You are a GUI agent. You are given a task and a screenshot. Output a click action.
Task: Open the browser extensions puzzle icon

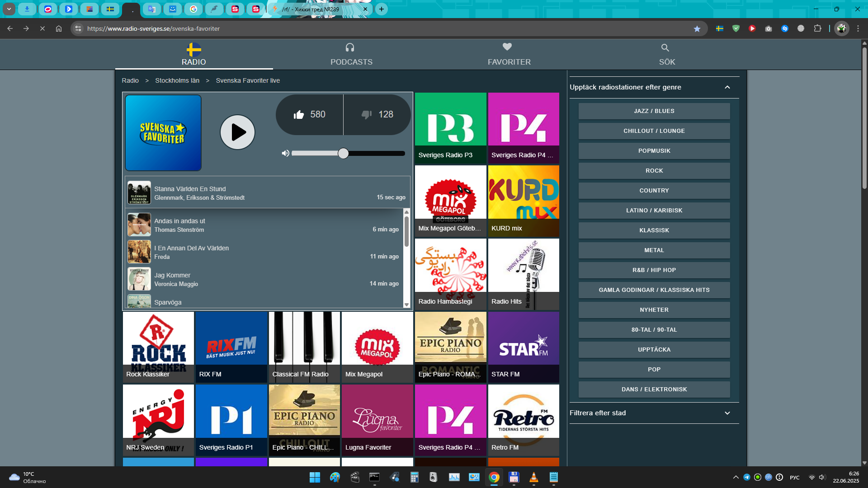tap(817, 28)
